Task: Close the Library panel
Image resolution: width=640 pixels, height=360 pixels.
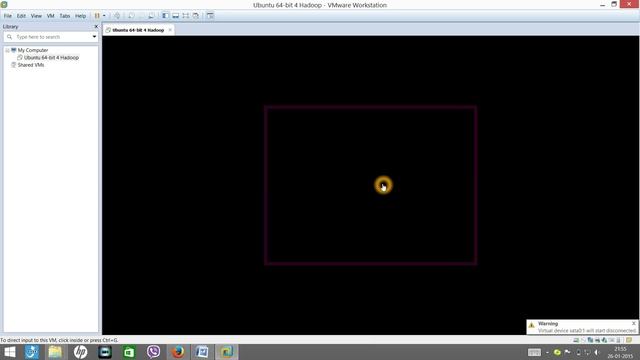Action: (96, 27)
